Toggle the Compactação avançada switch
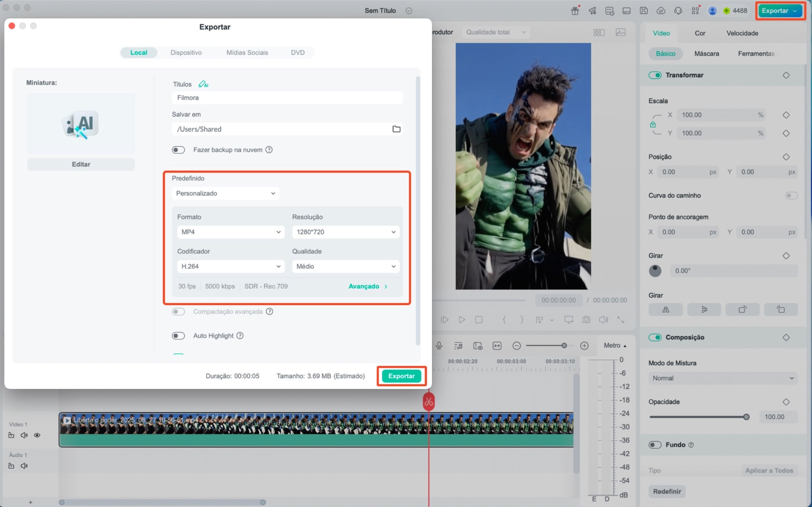Viewport: 812px width, 507px height. click(x=178, y=312)
